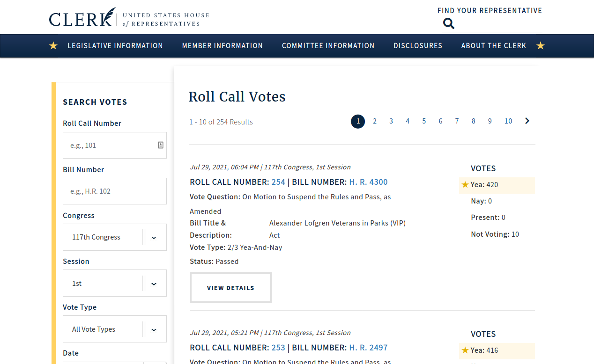This screenshot has height=364, width=594.
Task: Click the 'Status: Passed' text for roll call 254
Action: (214, 262)
